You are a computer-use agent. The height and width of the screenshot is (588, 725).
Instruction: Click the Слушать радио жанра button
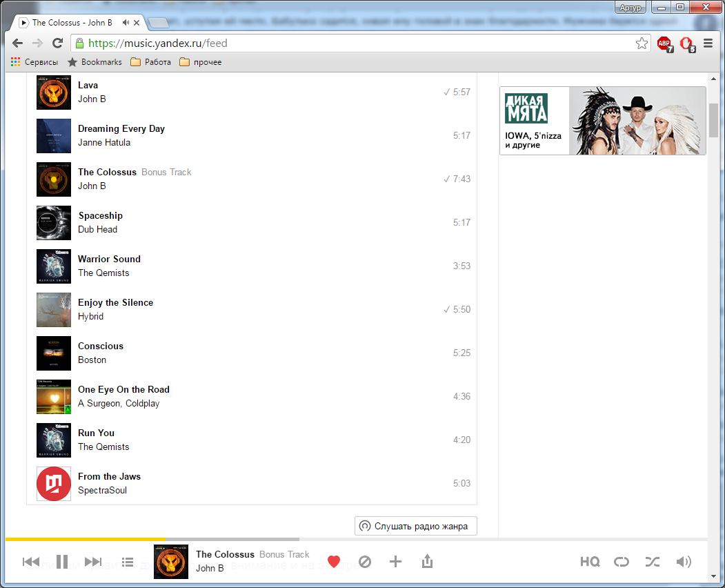click(x=416, y=526)
